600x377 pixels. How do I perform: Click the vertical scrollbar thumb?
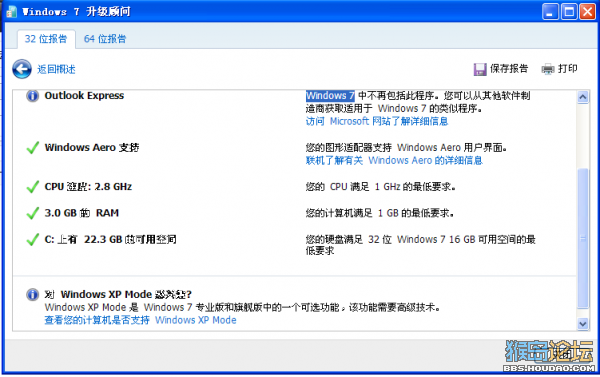coord(583,238)
